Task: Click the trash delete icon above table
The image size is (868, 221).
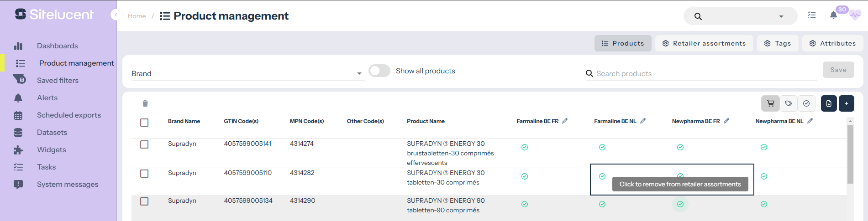Action: pyautogui.click(x=145, y=103)
